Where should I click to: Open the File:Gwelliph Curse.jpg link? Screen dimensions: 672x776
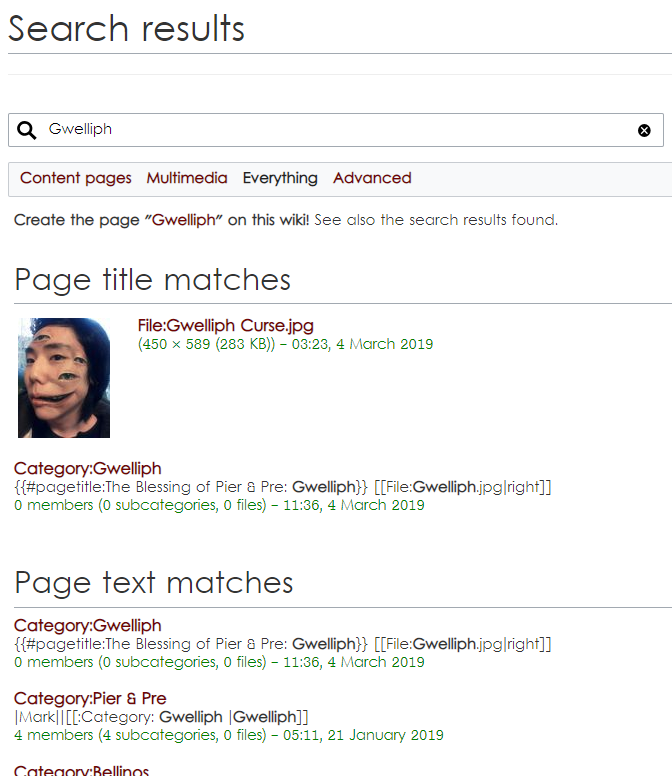pyautogui.click(x=226, y=326)
